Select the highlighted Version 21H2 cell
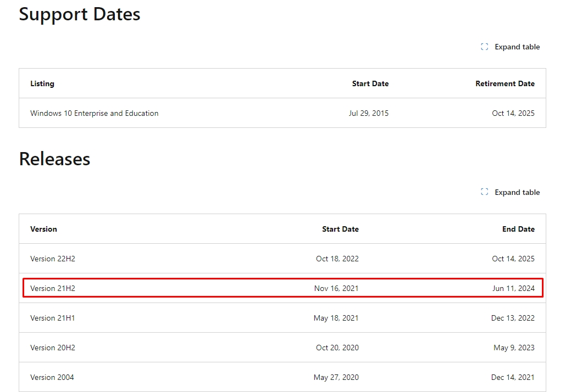571x392 pixels. point(53,288)
